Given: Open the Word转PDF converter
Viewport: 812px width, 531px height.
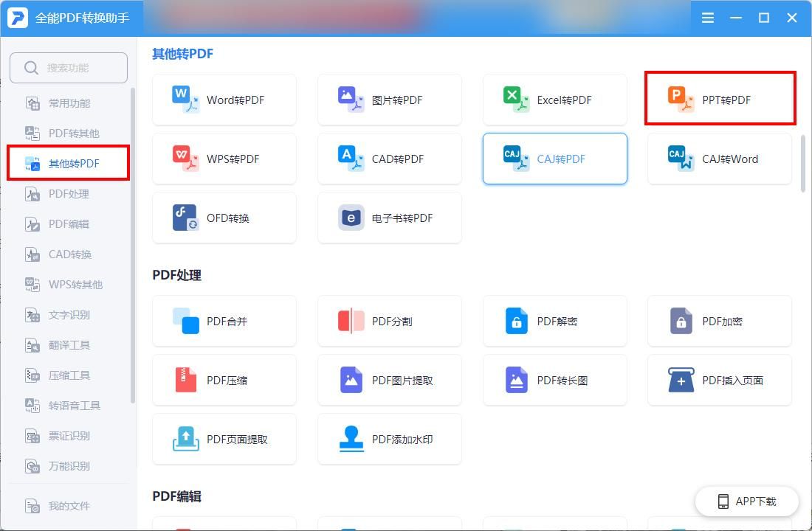Looking at the screenshot, I should (x=224, y=100).
